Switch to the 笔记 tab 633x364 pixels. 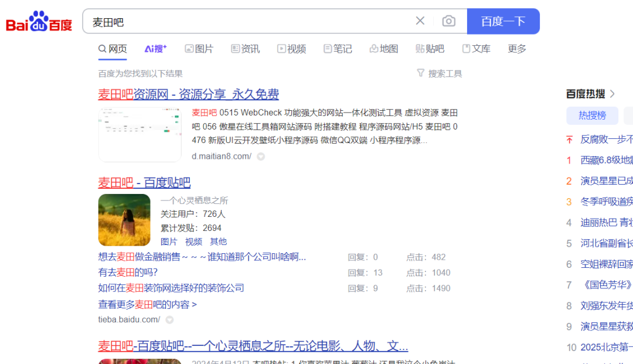coord(338,49)
